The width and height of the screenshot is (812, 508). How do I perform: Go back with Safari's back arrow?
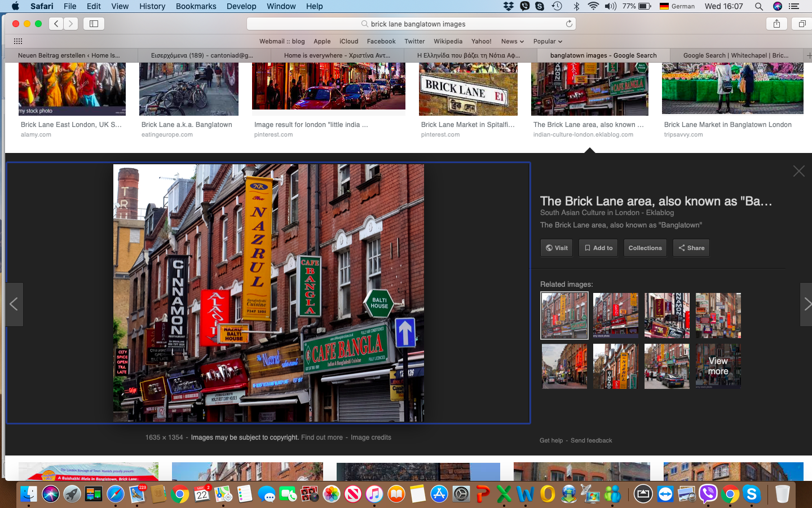click(56, 24)
